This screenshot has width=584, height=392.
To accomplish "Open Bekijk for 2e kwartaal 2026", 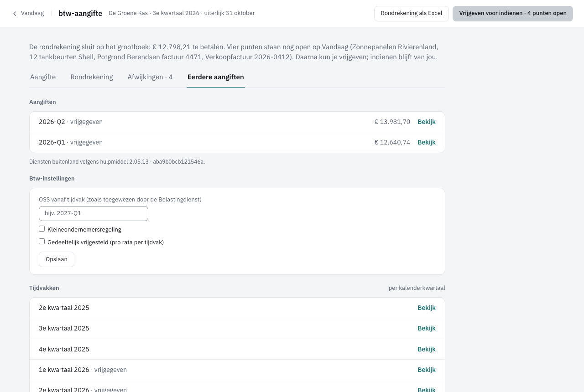I will pos(427,390).
